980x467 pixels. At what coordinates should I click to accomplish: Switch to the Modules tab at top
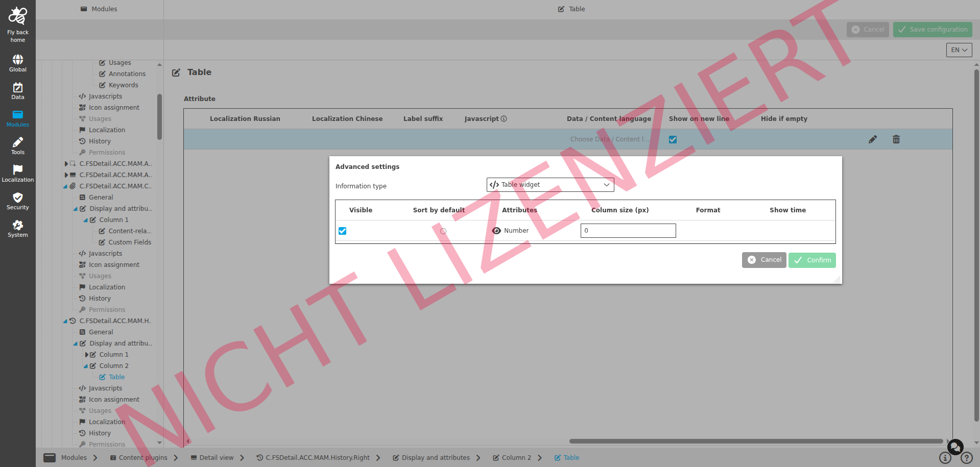99,9
